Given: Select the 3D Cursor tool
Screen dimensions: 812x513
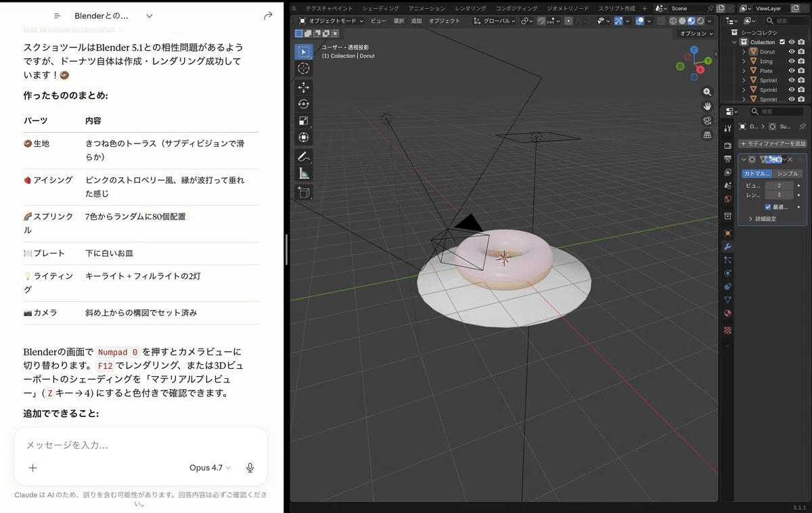Looking at the screenshot, I should pyautogui.click(x=304, y=68).
